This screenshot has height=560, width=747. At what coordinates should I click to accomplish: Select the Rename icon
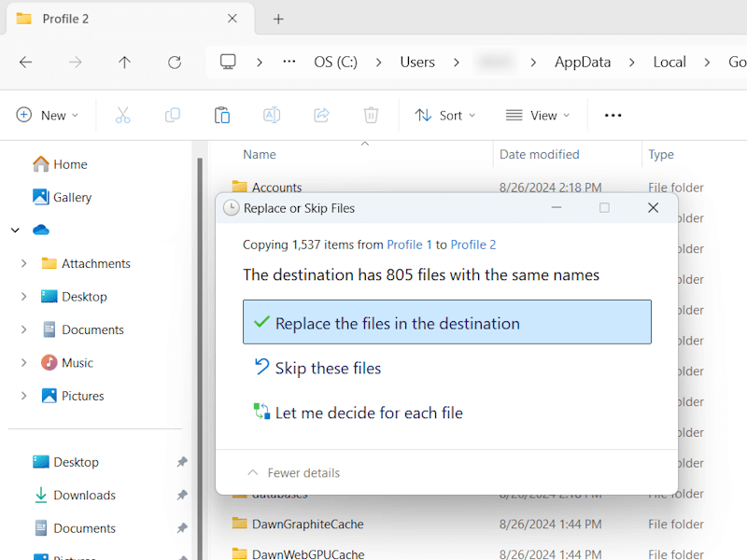click(272, 114)
